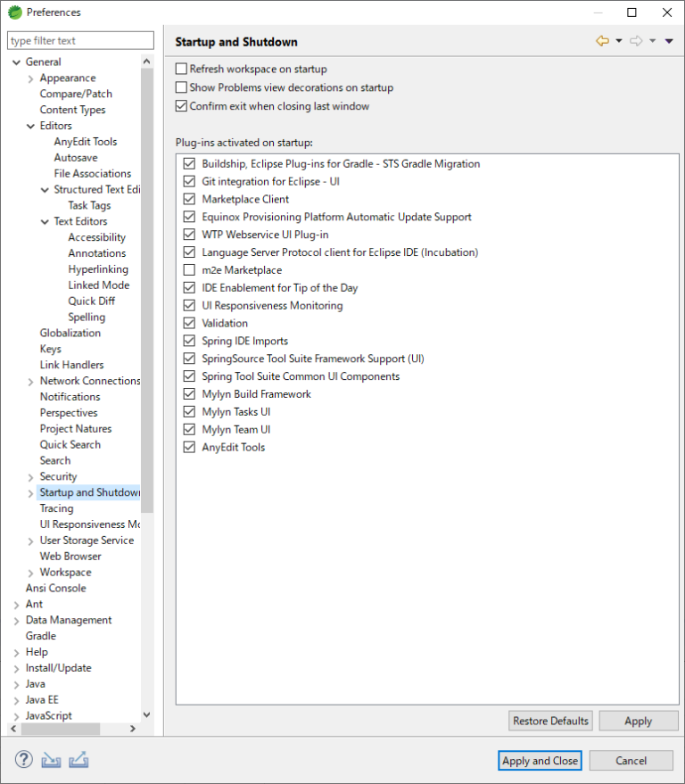Maximize the Preferences window
This screenshot has height=784, width=685.
coord(632,12)
